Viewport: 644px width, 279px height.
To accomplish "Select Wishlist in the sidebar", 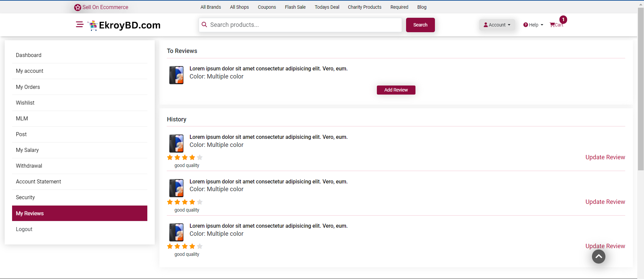I will click(x=25, y=103).
